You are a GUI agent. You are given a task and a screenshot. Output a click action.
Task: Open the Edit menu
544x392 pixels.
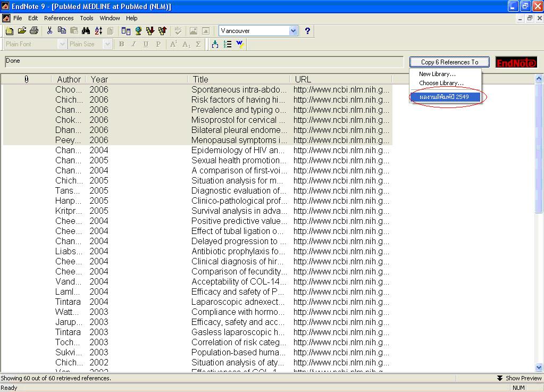33,18
